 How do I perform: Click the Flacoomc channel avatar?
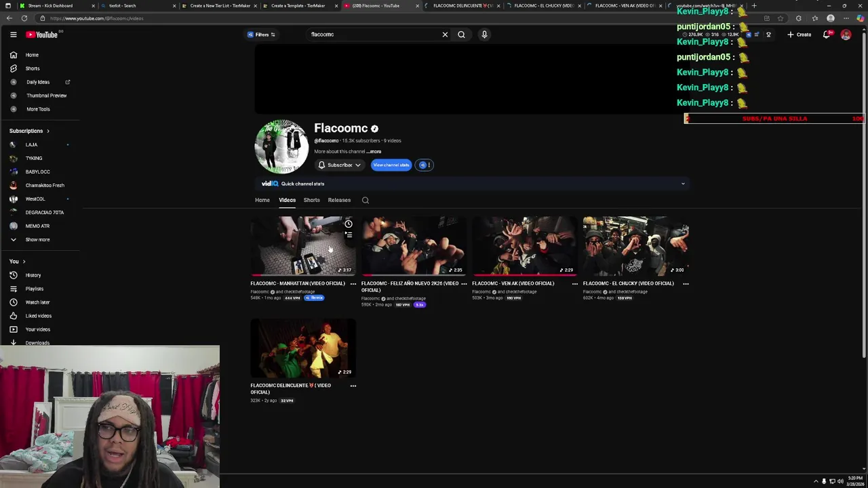[x=281, y=147]
